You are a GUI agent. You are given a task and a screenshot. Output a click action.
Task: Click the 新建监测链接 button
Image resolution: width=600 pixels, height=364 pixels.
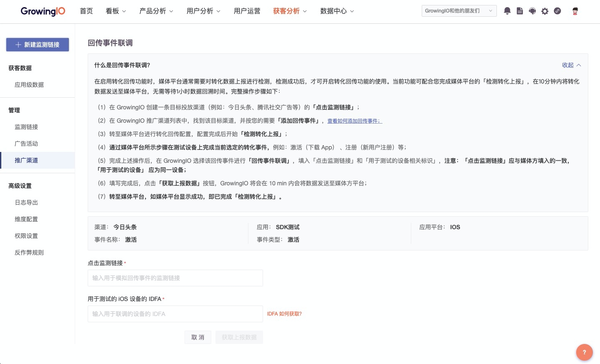click(x=38, y=45)
